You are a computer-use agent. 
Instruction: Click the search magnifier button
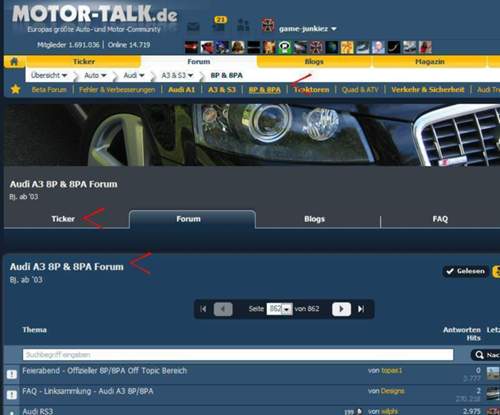[486, 355]
